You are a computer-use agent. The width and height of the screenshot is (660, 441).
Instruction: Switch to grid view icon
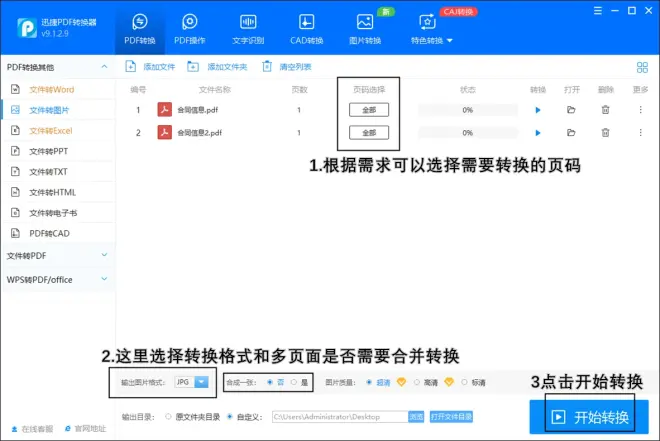coord(642,67)
